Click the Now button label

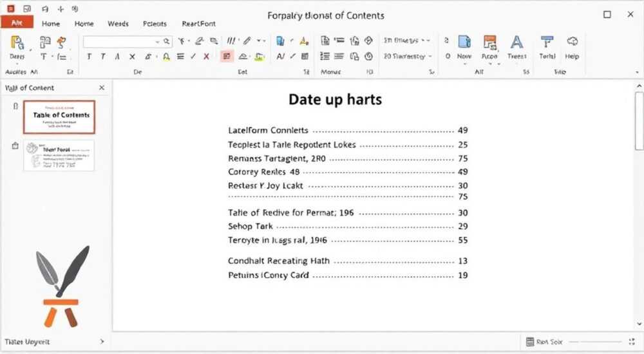tap(464, 56)
